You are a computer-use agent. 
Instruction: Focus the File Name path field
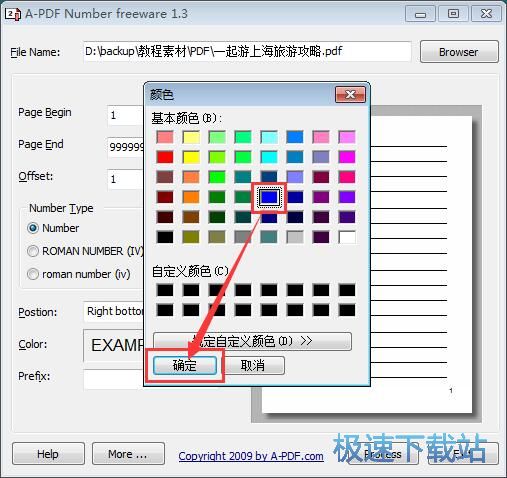(x=247, y=51)
